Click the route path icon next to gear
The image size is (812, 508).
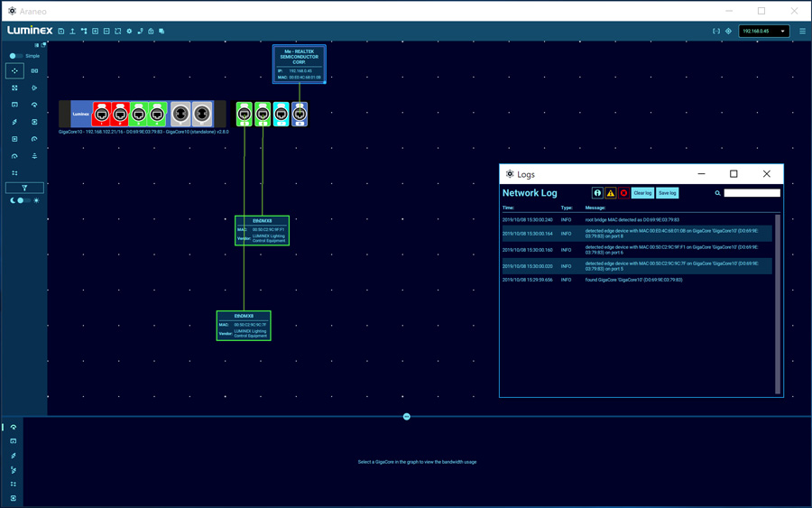click(141, 31)
